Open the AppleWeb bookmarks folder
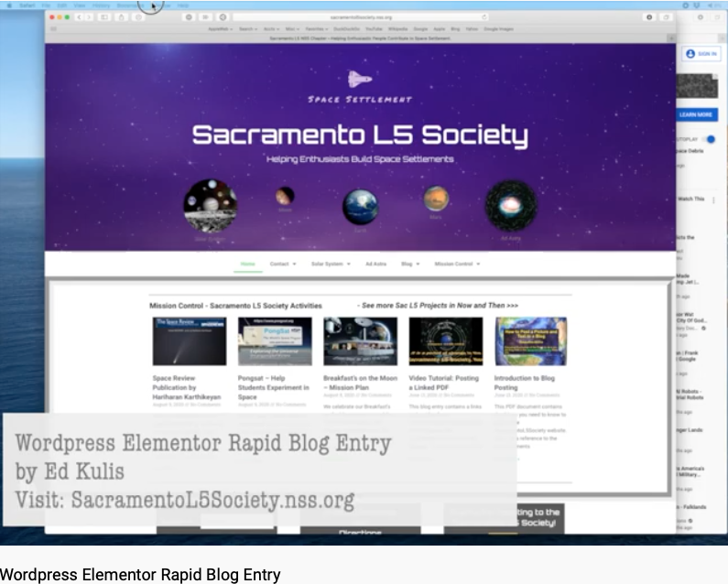728x584 pixels. (220, 28)
